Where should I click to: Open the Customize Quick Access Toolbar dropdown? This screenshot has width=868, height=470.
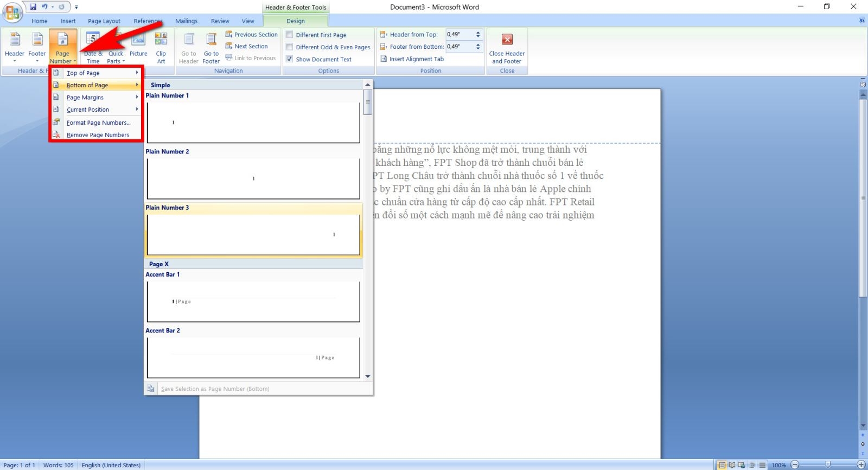(x=76, y=7)
